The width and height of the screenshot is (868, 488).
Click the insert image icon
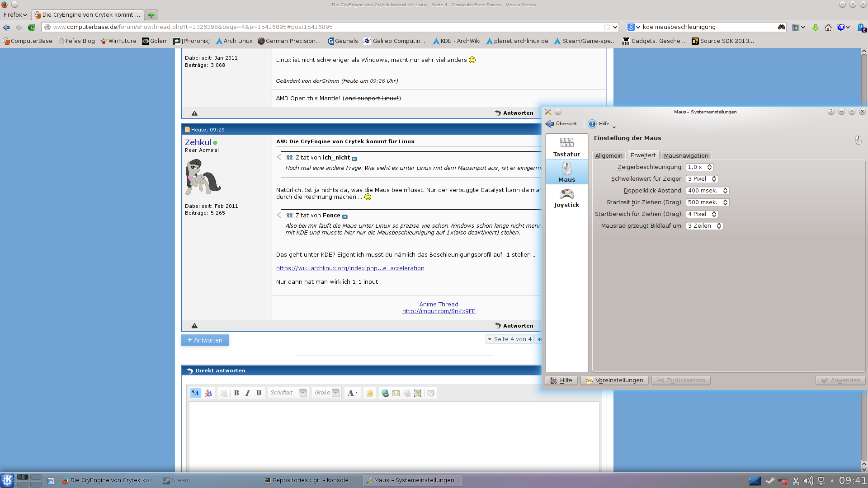click(418, 393)
